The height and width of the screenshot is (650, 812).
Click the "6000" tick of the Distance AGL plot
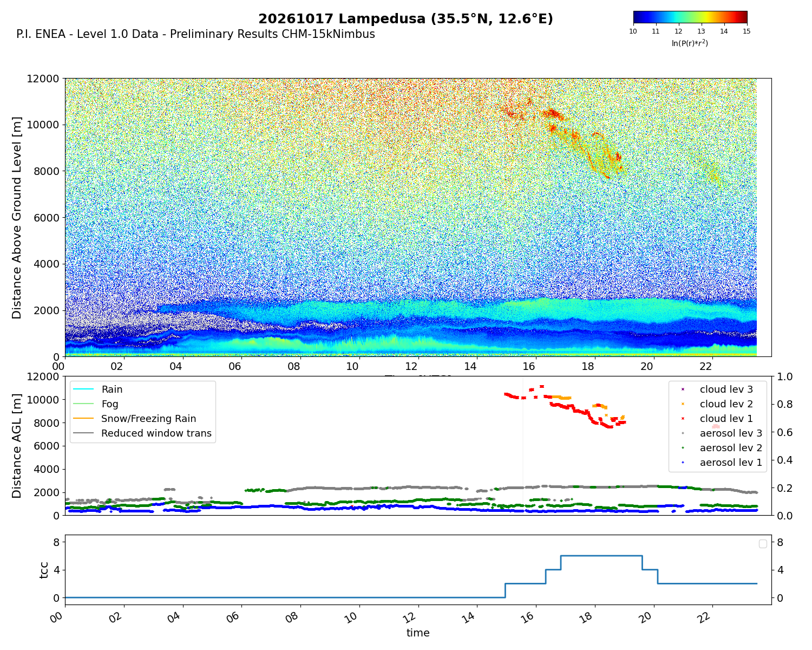pos(46,446)
